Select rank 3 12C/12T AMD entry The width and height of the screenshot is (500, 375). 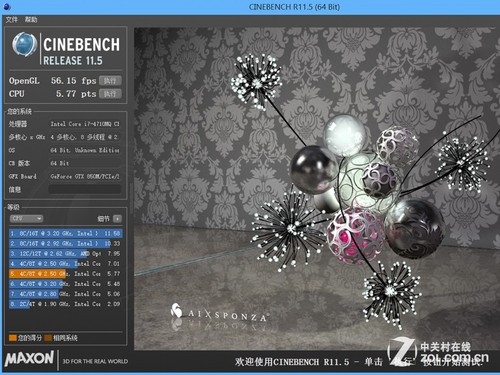click(x=66, y=254)
